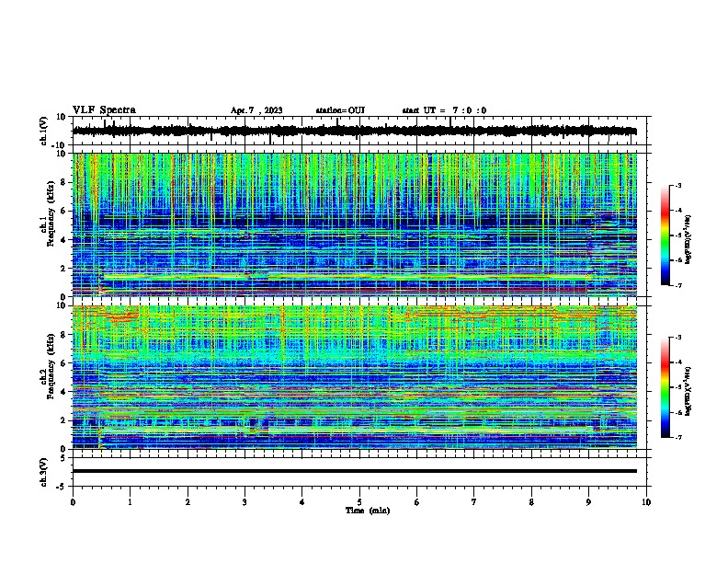The height and width of the screenshot is (563, 728).
Task: Click time axis tick label "2"
Action: point(188,502)
